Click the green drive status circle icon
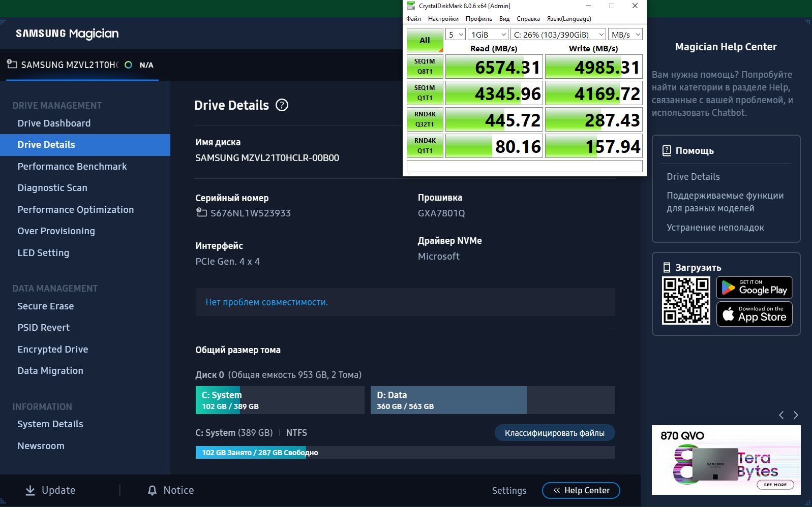812x507 pixels. coord(128,65)
